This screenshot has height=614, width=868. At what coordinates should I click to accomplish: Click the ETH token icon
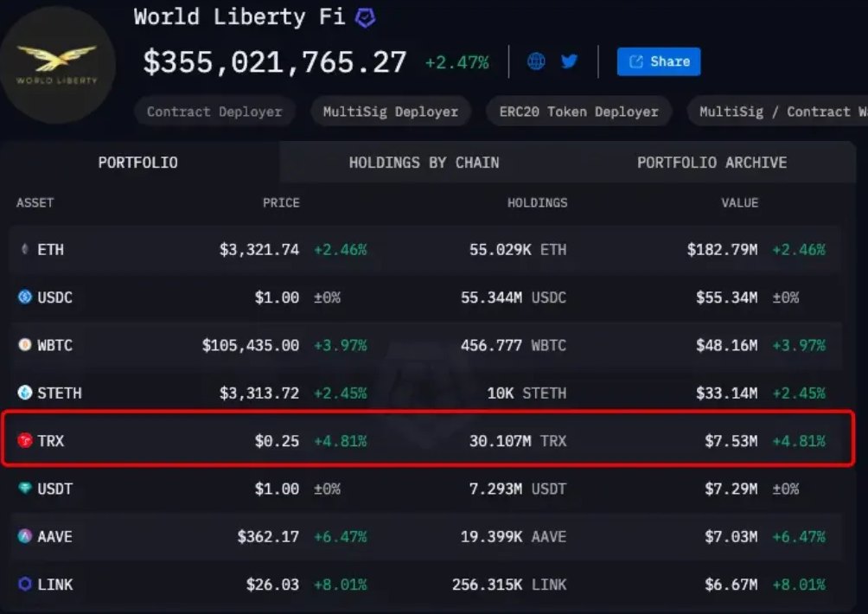tap(25, 250)
